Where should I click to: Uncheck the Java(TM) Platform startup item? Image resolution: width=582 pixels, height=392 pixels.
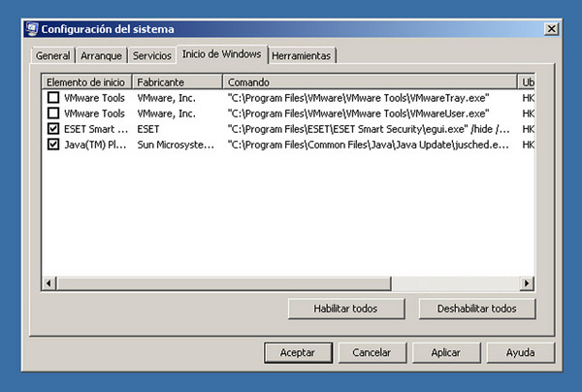[52, 145]
